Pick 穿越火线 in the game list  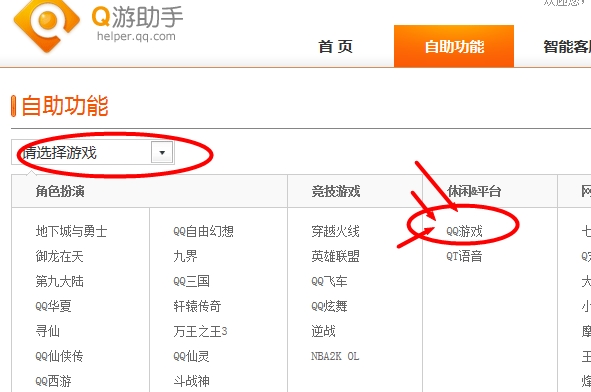coord(335,231)
